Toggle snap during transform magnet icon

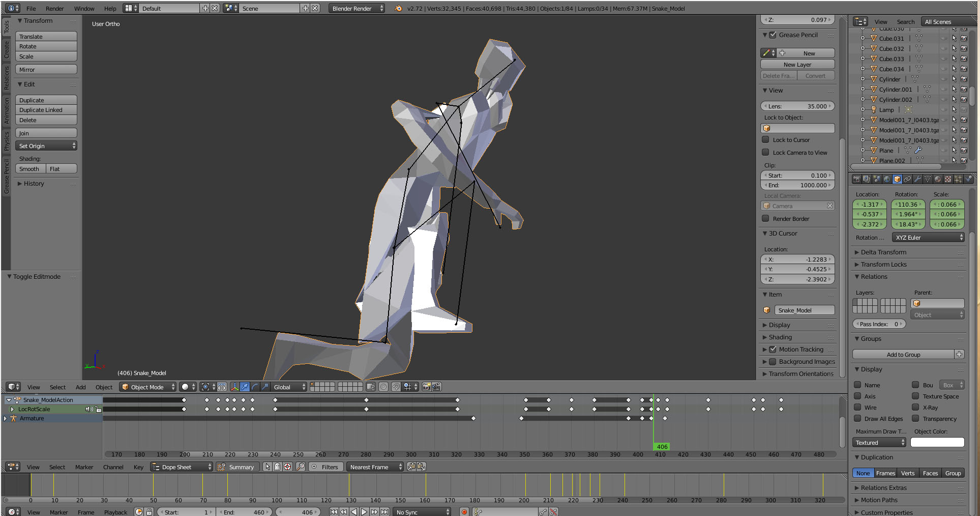(x=396, y=387)
